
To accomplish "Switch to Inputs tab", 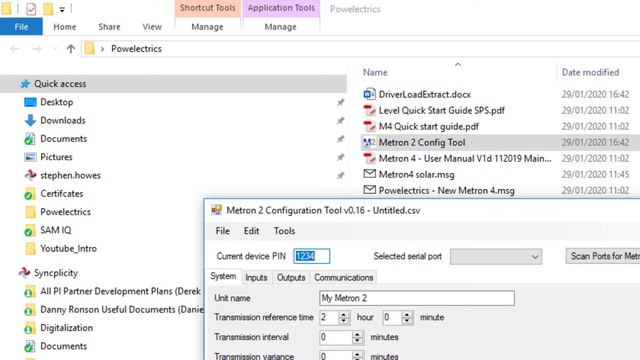I will click(256, 278).
